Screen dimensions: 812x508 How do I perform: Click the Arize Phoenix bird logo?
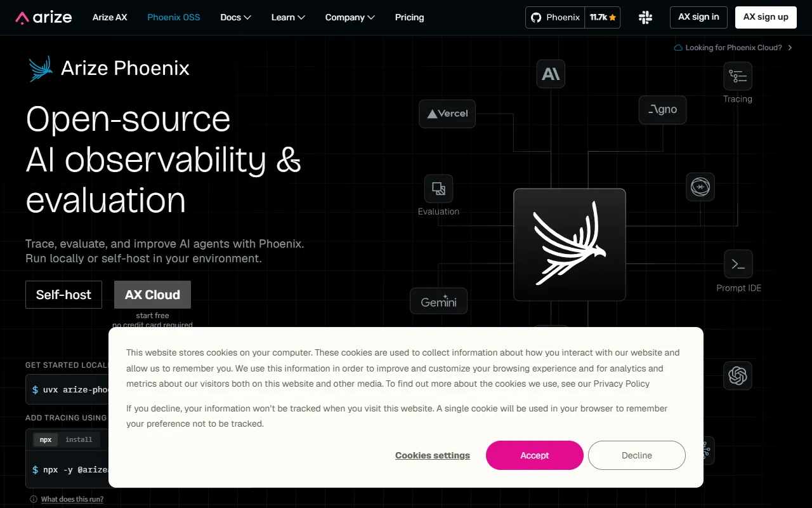coord(41,69)
